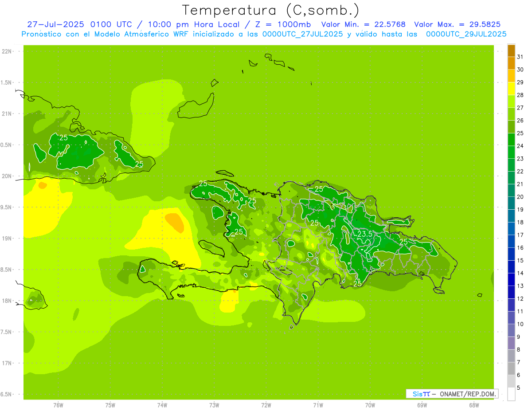Click the "75W" longitude axis label
532x411 pixels.
(x=110, y=405)
